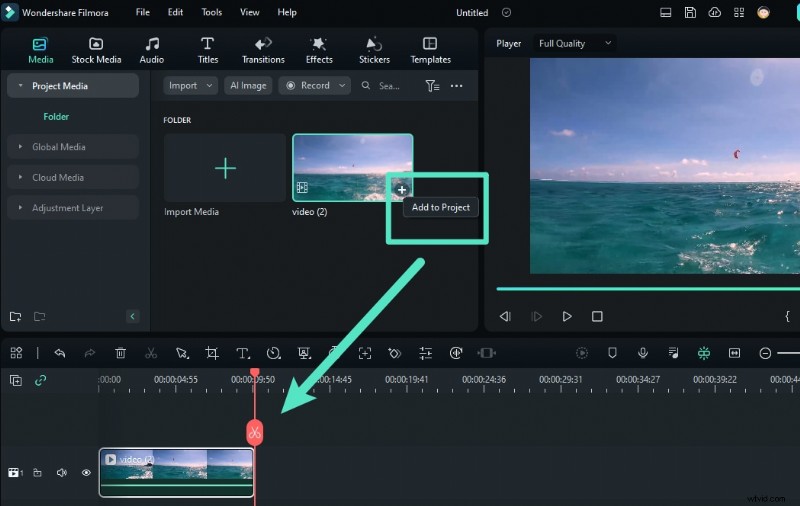Click the AI Image button
This screenshot has height=506, width=800.
coord(248,86)
